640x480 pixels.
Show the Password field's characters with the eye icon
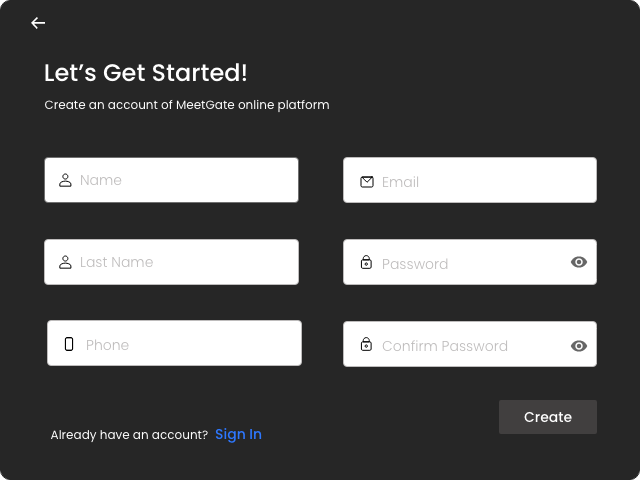coord(579,262)
